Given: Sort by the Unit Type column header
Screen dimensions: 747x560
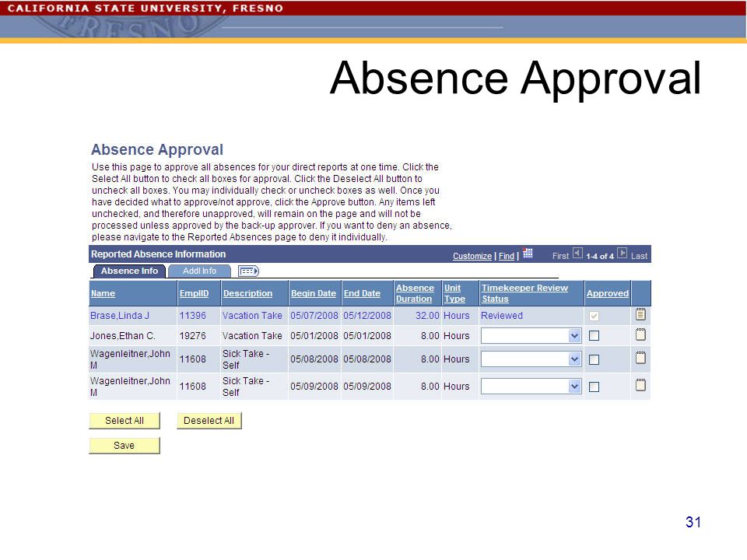Looking at the screenshot, I should [454, 293].
